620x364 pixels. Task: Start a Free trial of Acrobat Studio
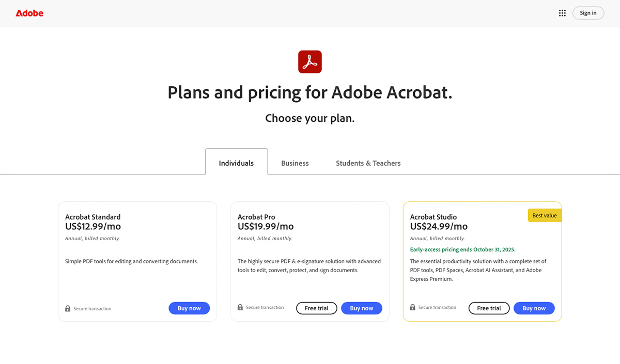click(x=489, y=308)
